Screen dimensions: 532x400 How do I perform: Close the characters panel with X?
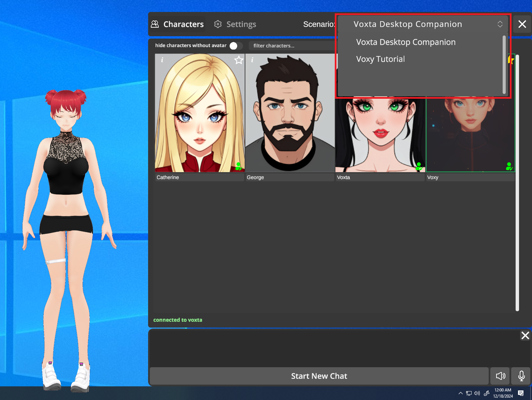[x=522, y=24]
